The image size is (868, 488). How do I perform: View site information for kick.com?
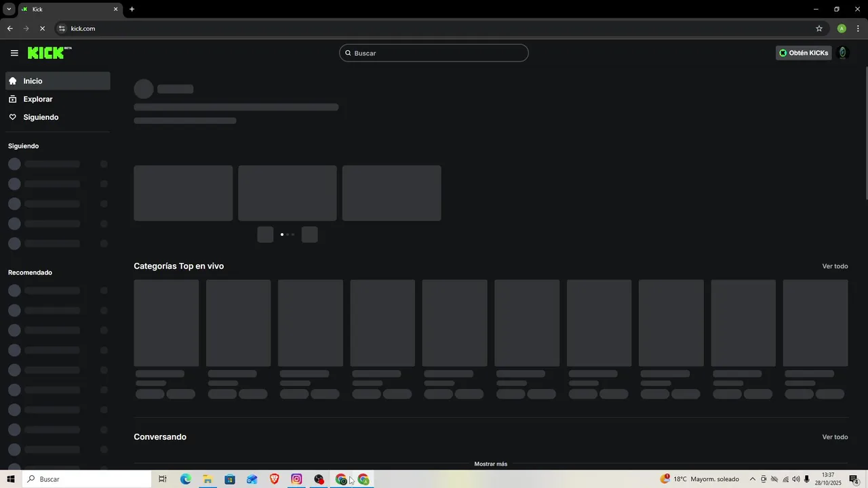62,28
